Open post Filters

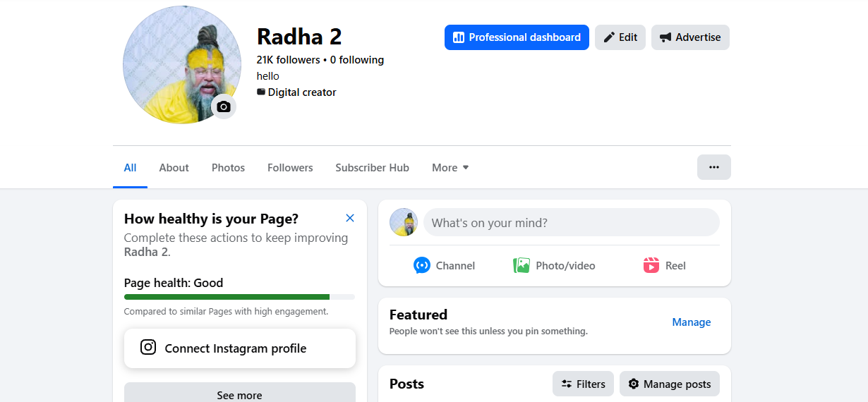pos(583,384)
